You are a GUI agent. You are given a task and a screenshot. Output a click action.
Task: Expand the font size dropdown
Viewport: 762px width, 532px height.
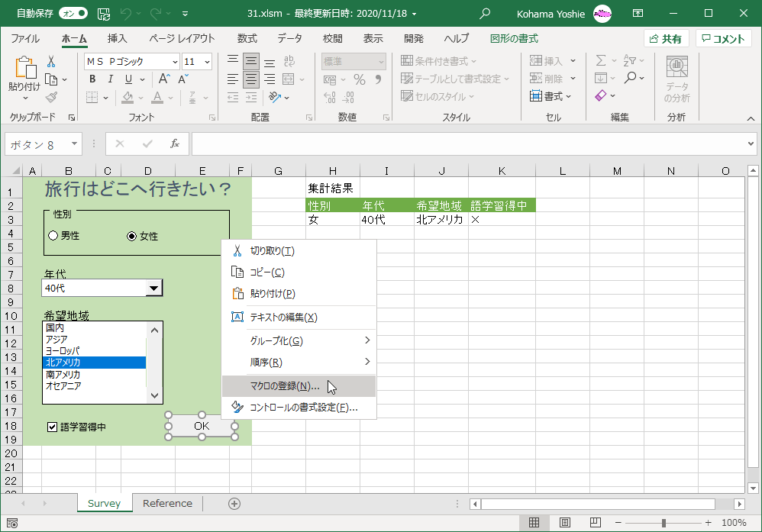pos(208,62)
